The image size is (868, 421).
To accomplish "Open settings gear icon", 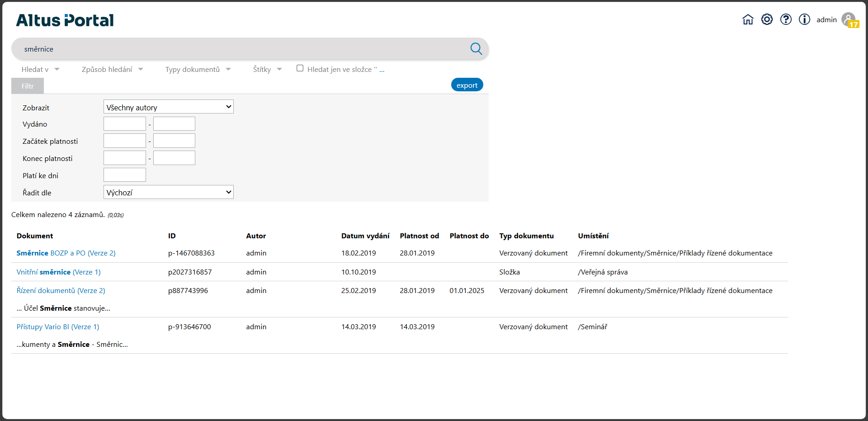I will tap(767, 19).
